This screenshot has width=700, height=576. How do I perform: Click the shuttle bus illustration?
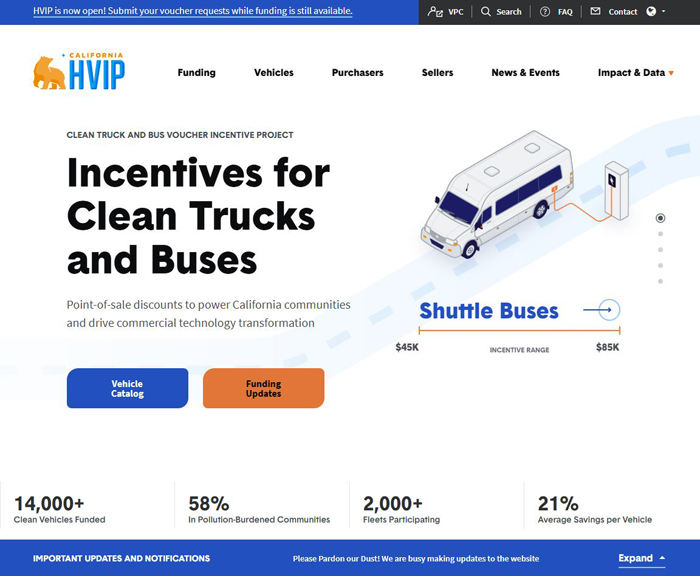[x=498, y=193]
